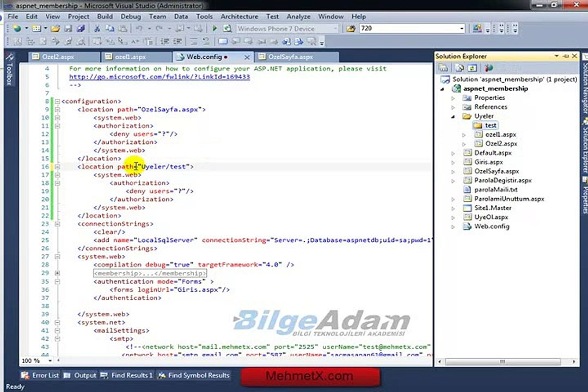Open the 100 % zoom dropdown
588x392 pixels.
tap(50, 361)
